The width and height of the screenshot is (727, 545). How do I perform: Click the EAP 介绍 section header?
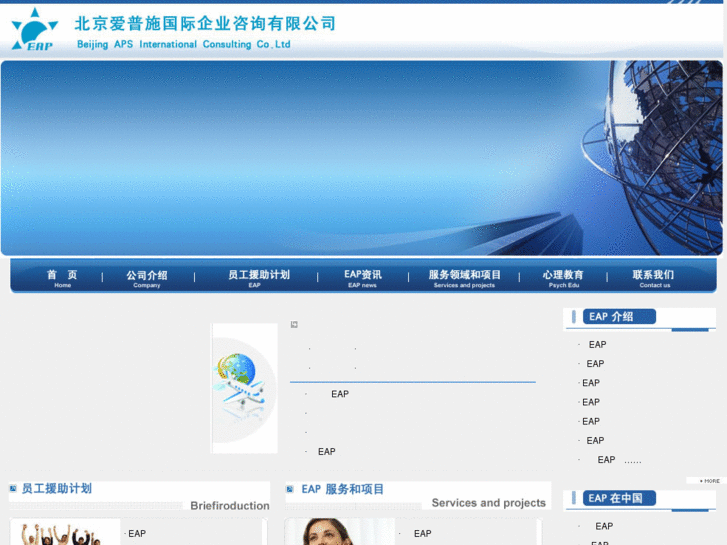pyautogui.click(x=619, y=317)
